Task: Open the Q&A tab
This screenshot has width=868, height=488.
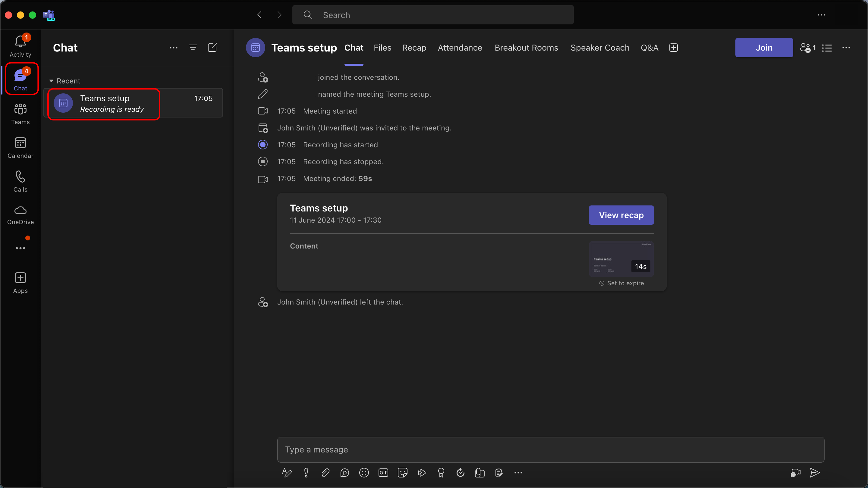Action: [x=649, y=48]
